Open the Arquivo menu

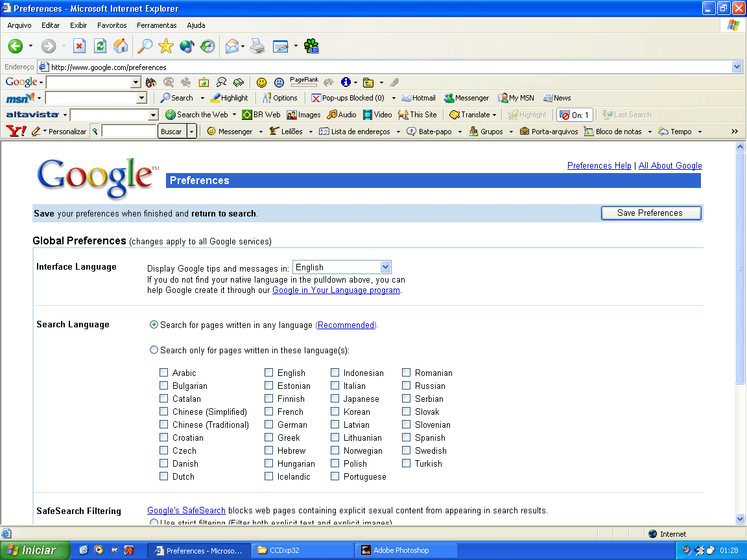coord(19,25)
